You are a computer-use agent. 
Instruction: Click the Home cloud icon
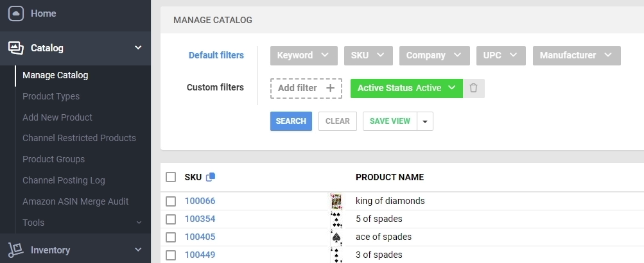click(16, 13)
